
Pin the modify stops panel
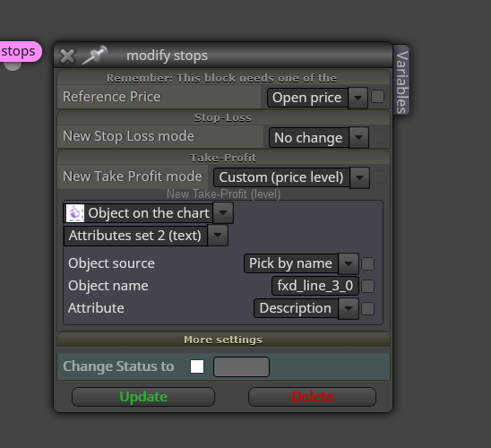pyautogui.click(x=95, y=55)
